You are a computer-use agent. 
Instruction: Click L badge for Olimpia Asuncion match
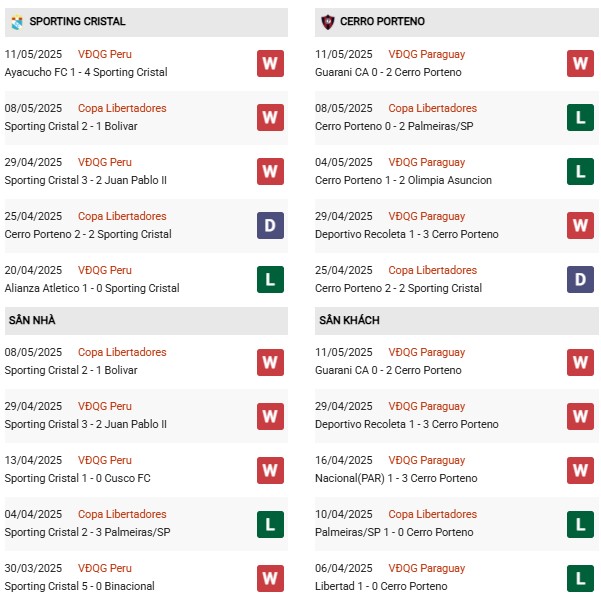tap(580, 171)
